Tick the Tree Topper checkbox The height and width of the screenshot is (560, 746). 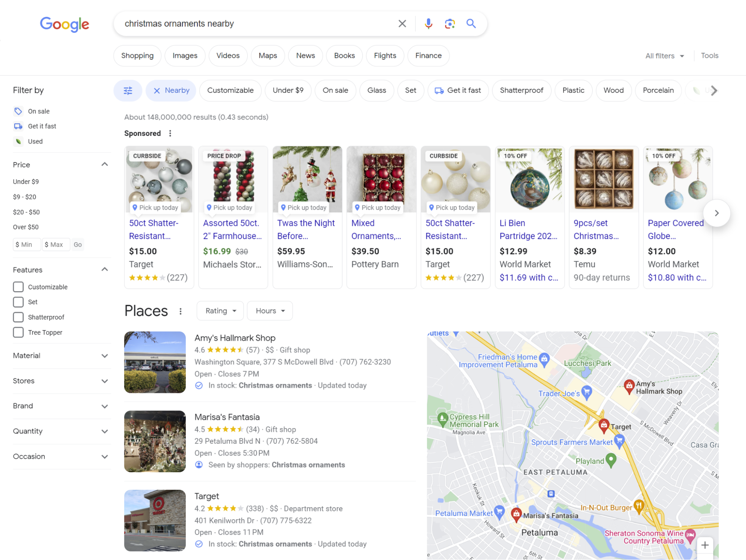coord(18,332)
